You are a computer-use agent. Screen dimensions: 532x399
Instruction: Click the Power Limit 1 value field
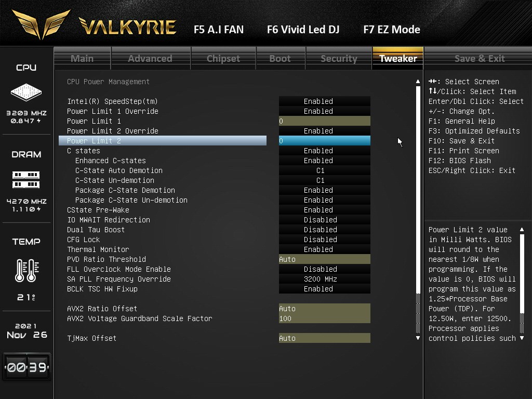(x=324, y=121)
